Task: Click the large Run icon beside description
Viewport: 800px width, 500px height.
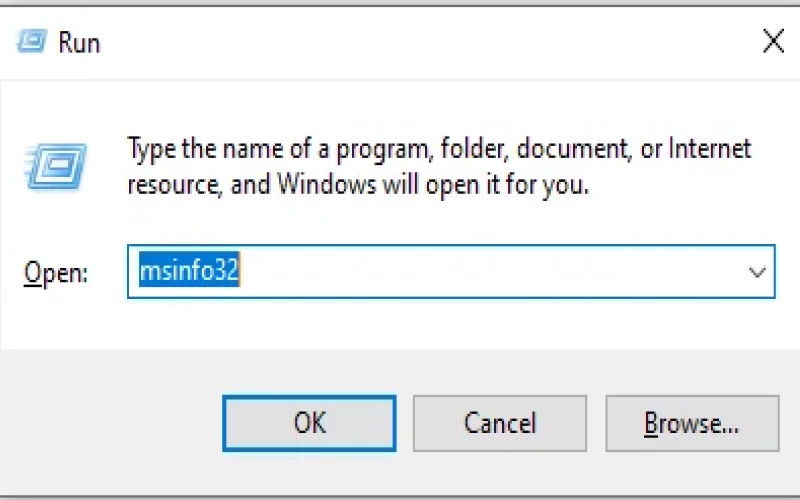Action: tap(55, 162)
